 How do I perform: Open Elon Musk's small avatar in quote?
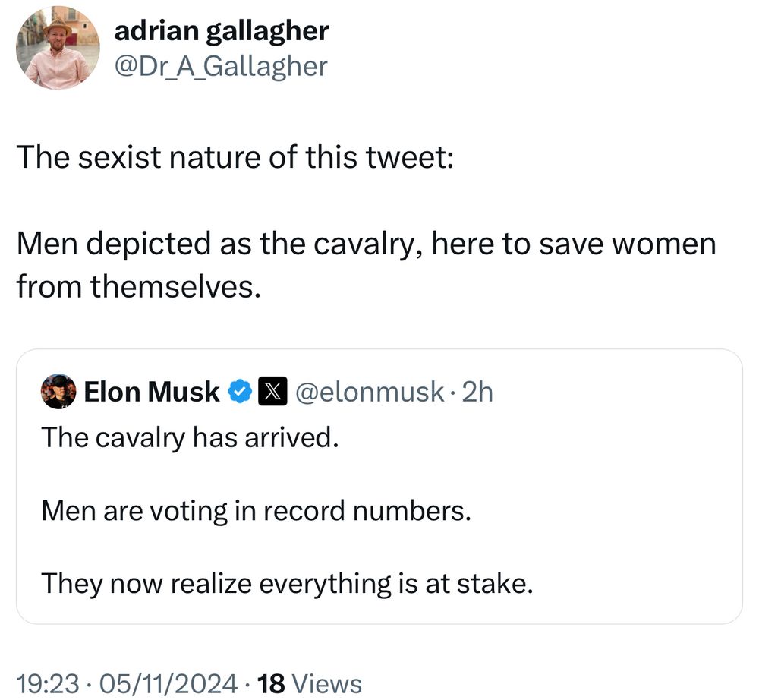coord(59,392)
